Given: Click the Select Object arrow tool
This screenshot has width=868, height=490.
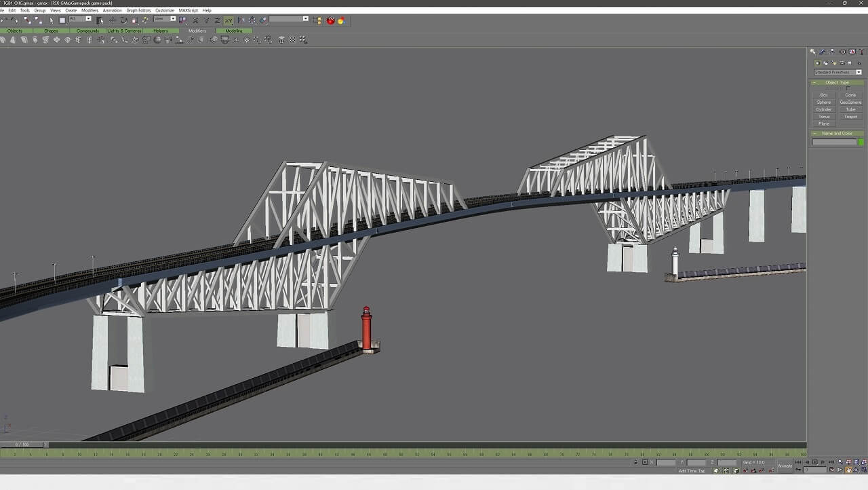Looking at the screenshot, I should tap(52, 20).
